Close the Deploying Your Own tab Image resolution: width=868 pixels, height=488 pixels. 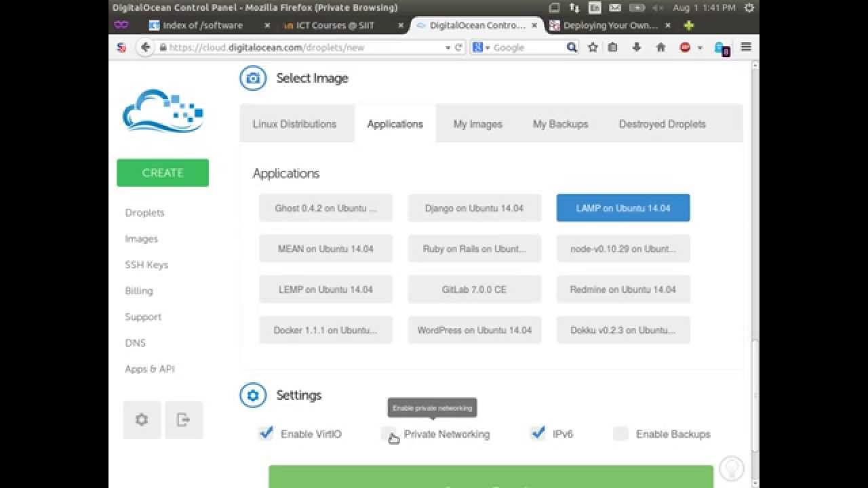668,25
